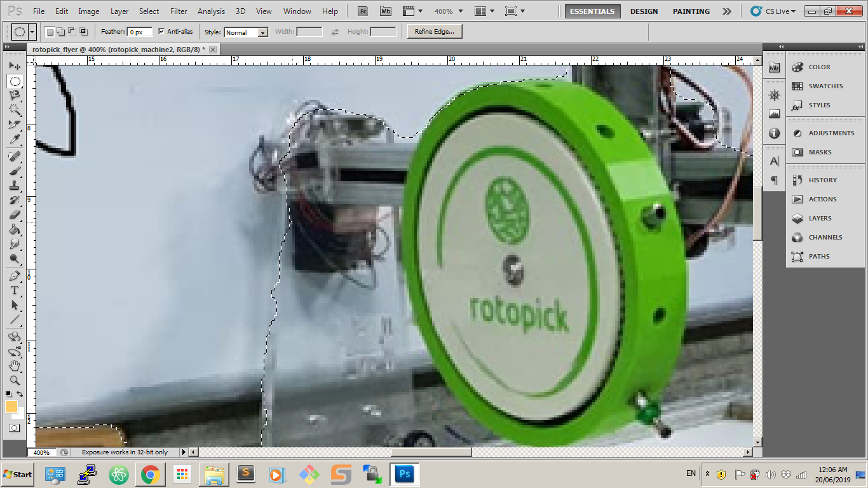Select the Crop tool

click(x=15, y=125)
